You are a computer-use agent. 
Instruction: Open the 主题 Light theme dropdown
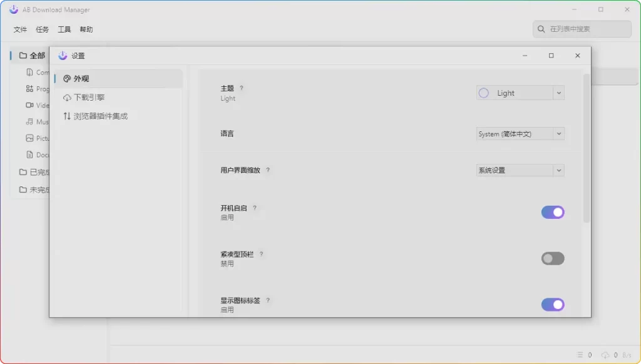point(520,93)
